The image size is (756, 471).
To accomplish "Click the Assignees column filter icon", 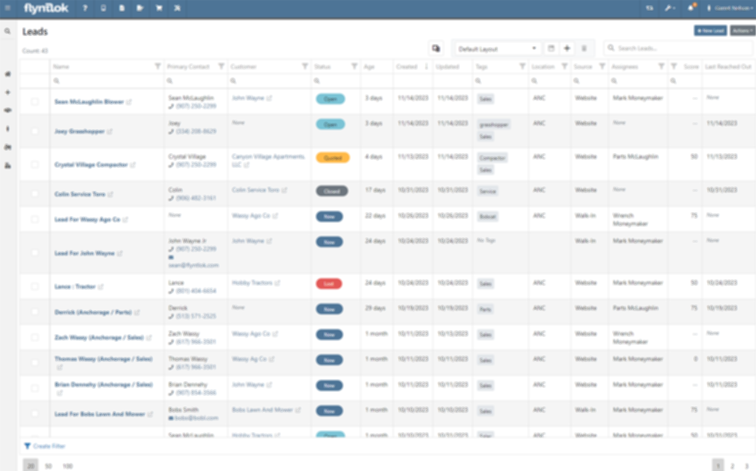I will tap(662, 67).
